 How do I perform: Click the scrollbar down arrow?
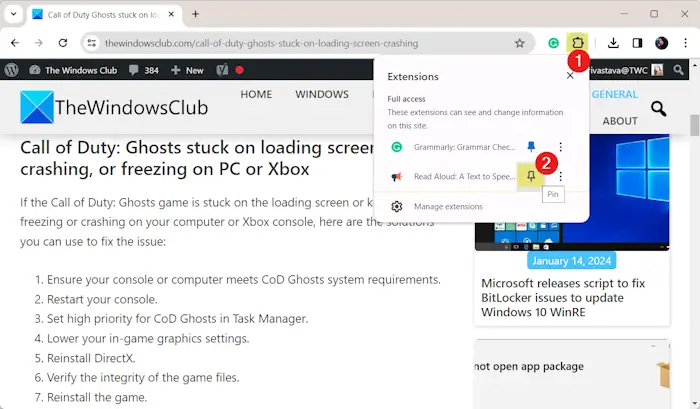(x=694, y=403)
